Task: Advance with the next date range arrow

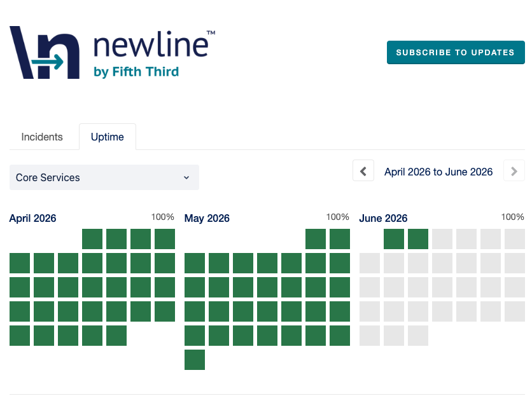Action: 514,170
